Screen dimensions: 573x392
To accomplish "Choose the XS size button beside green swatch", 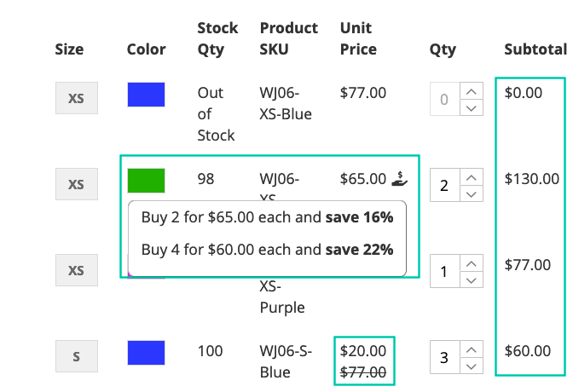I will 77,184.
